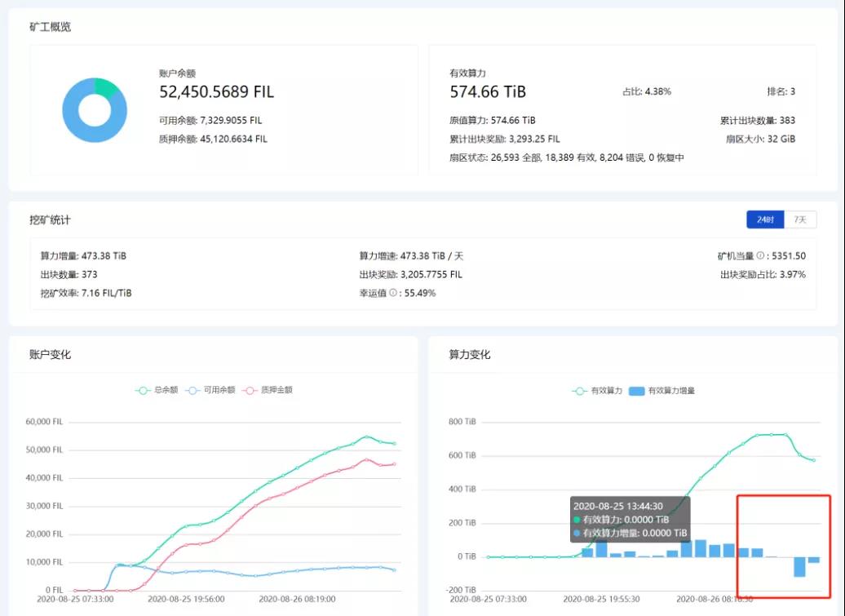845x616 pixels.
Task: Click the ⓘ info icon next to 矿机当量
Action: pos(762,255)
